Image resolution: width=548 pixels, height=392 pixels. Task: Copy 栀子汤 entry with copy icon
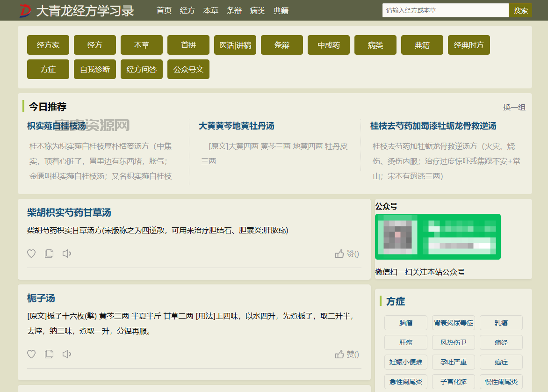pyautogui.click(x=49, y=354)
